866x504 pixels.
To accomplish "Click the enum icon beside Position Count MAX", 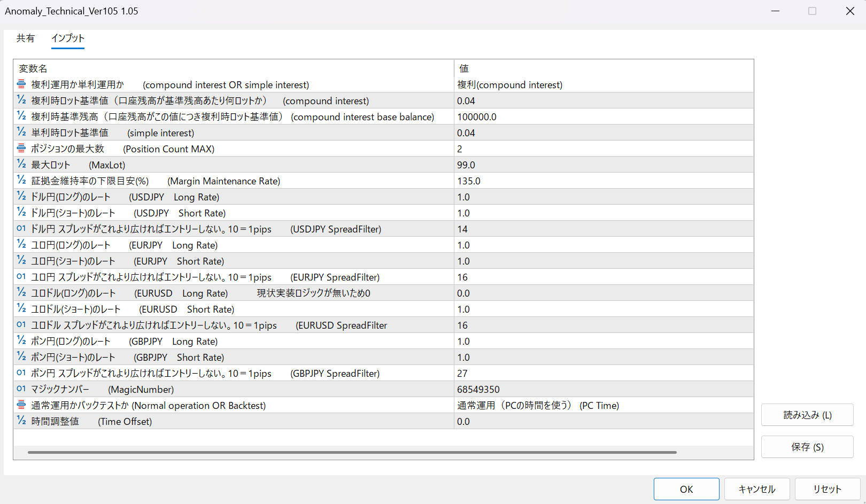I will coord(21,148).
